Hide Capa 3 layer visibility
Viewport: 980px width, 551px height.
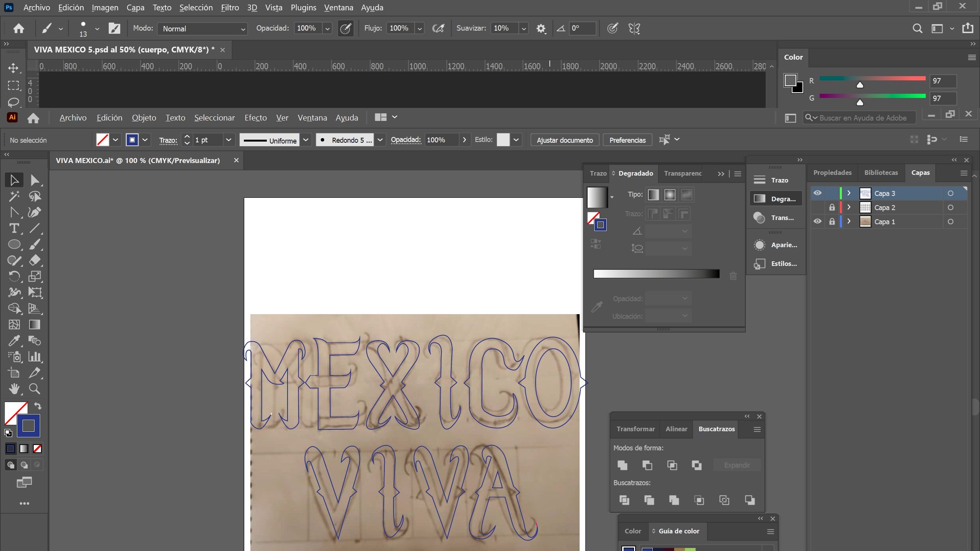pyautogui.click(x=817, y=193)
